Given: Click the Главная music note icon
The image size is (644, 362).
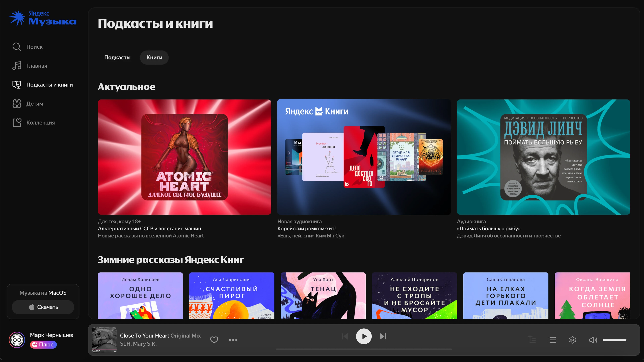Looking at the screenshot, I should [x=17, y=66].
